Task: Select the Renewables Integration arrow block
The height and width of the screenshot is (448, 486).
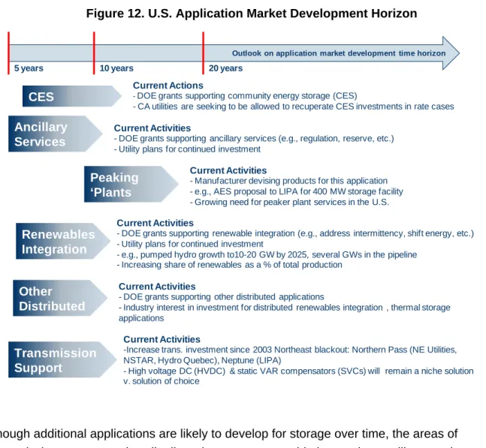Action: (x=63, y=241)
